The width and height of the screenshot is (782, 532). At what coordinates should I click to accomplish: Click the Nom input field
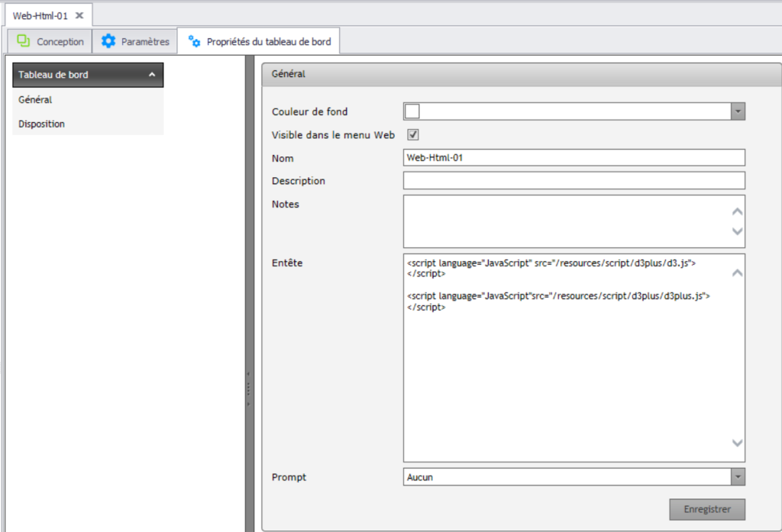pyautogui.click(x=574, y=157)
